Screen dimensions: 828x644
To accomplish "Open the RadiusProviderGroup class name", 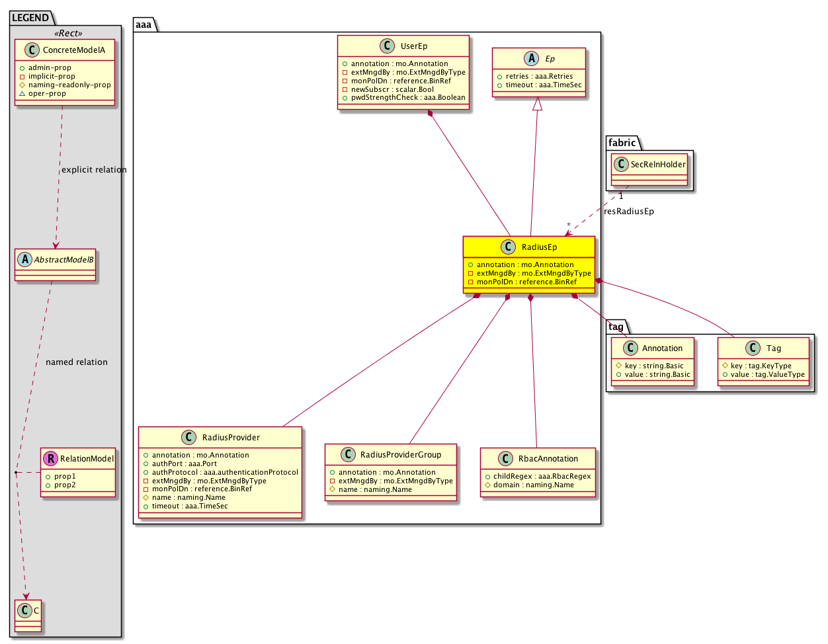I will 400,455.
